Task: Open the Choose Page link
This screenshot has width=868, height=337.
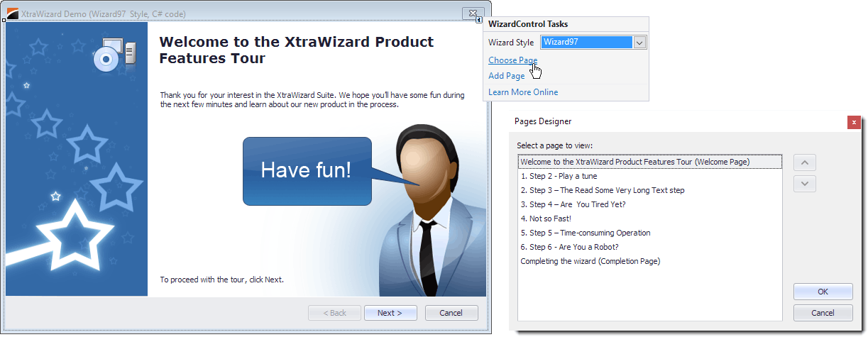Action: [512, 60]
